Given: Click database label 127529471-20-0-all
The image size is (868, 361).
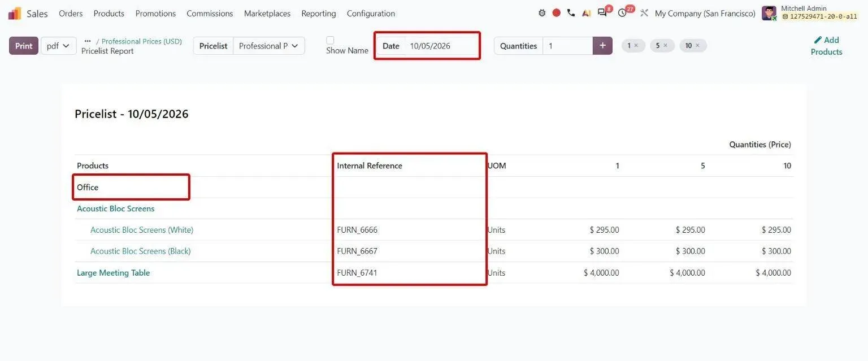Looking at the screenshot, I should [x=823, y=17].
